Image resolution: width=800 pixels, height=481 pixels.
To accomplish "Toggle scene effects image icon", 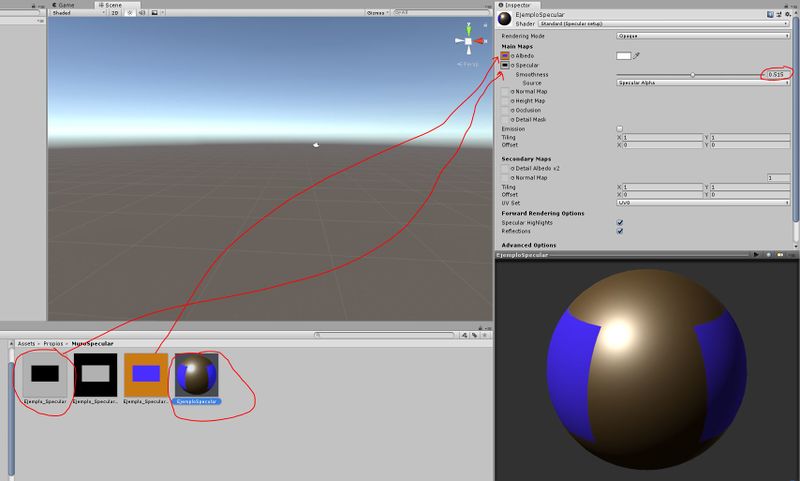I will coord(154,12).
